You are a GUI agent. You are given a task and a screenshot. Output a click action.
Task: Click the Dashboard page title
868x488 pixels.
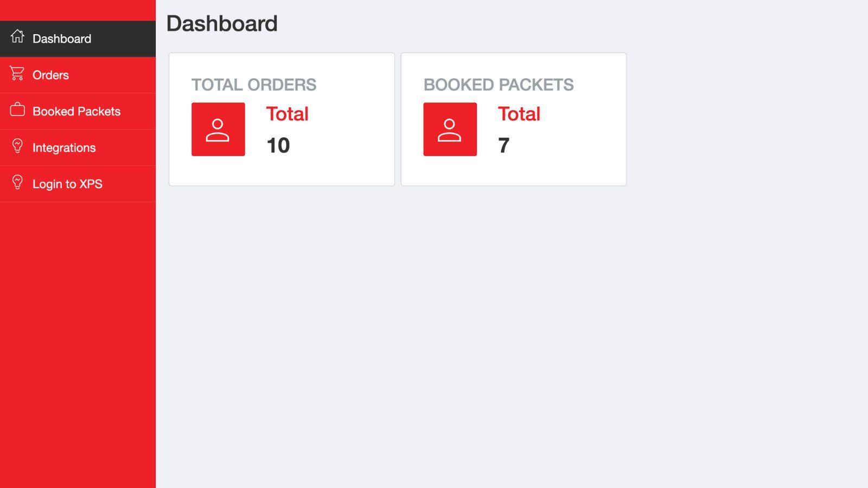(222, 23)
